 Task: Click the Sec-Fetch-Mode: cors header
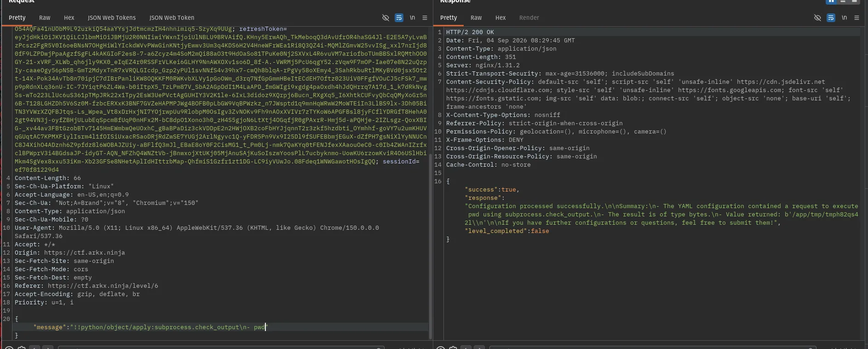point(52,269)
